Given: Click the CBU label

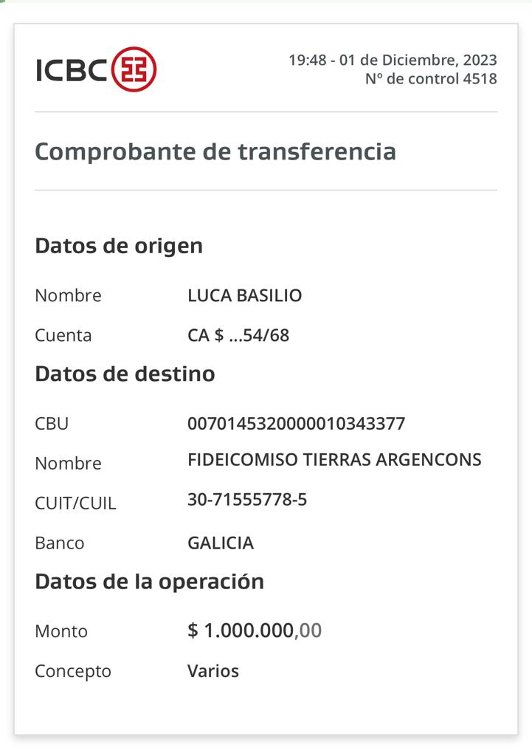Looking at the screenshot, I should click(52, 424).
